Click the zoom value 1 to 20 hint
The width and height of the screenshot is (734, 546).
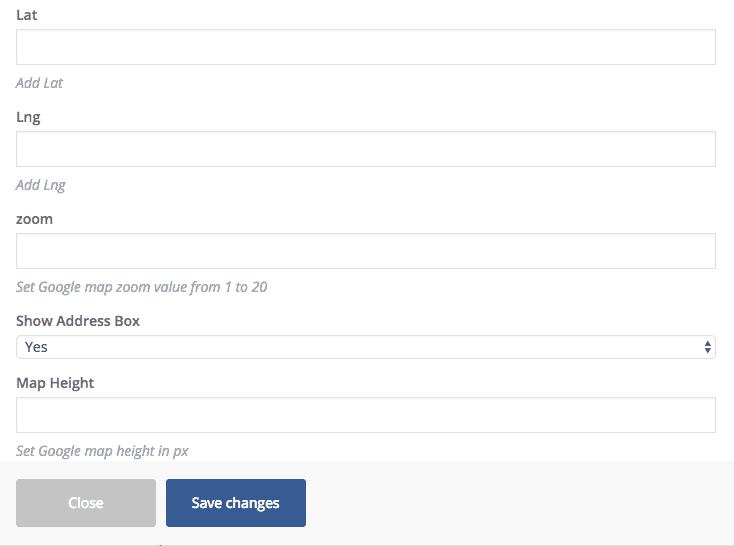141,287
